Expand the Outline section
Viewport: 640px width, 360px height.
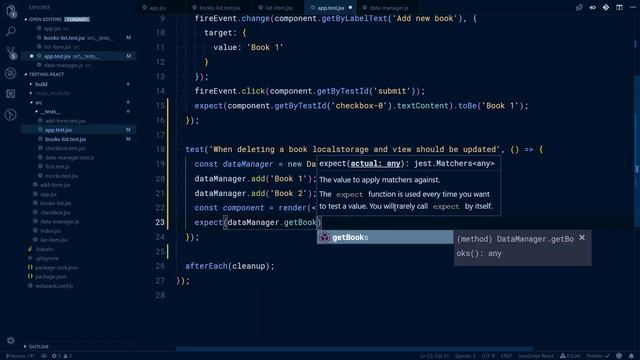(x=39, y=347)
